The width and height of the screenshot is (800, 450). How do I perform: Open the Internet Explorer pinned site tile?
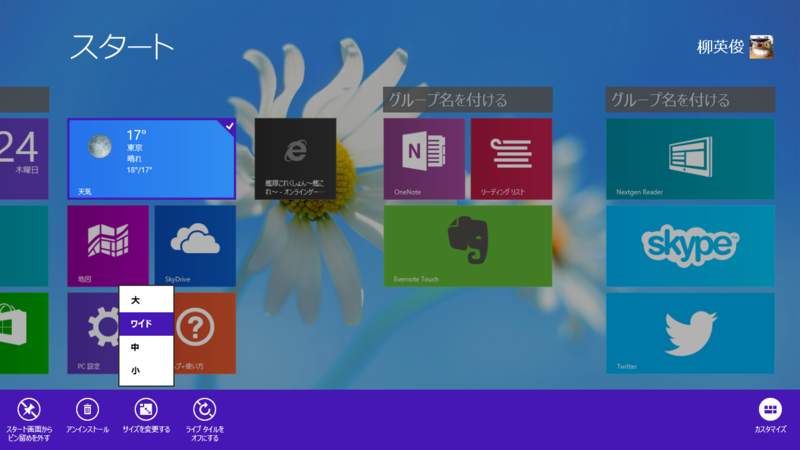pos(295,159)
